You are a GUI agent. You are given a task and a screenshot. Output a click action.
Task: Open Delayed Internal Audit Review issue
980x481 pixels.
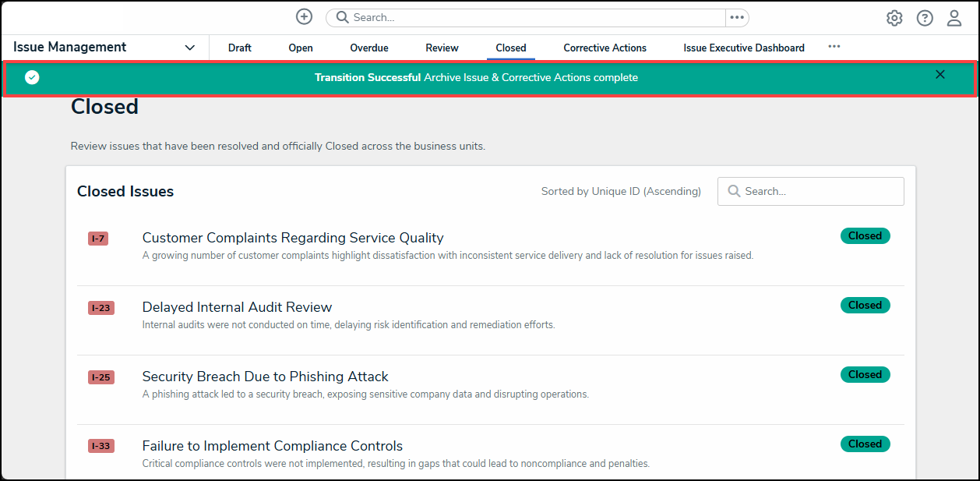(237, 307)
